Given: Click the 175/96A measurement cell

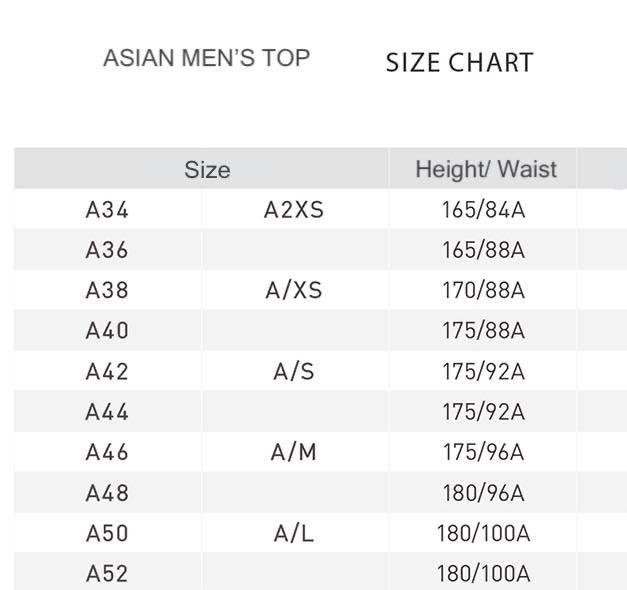Looking at the screenshot, I should (483, 452).
